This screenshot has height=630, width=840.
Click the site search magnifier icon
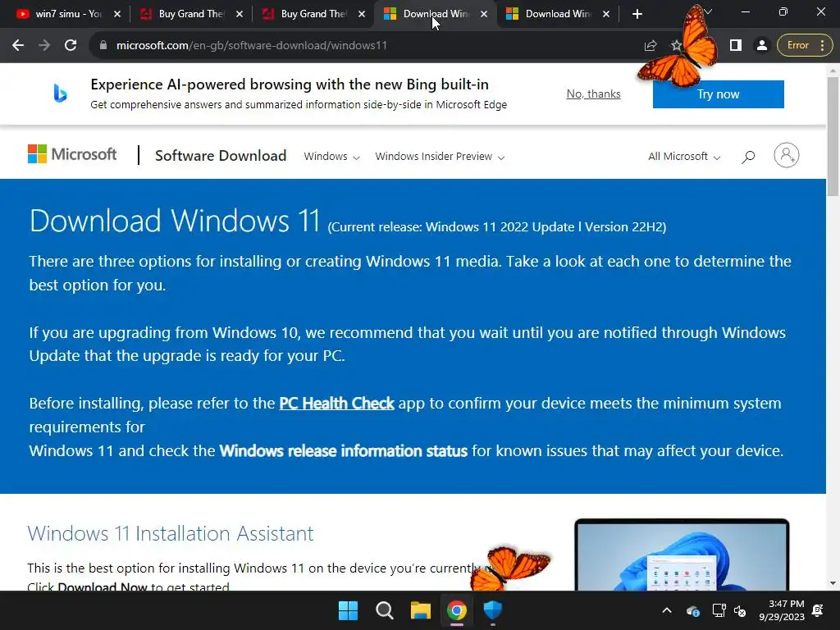(x=748, y=157)
